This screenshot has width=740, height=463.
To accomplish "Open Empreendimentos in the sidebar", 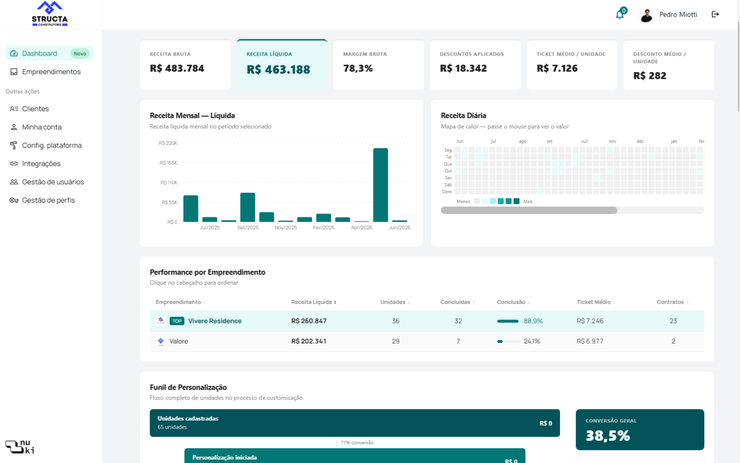I will click(50, 72).
